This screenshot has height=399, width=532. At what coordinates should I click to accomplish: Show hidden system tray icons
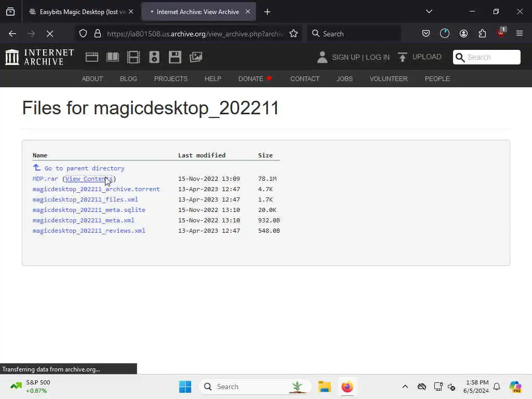(405, 387)
